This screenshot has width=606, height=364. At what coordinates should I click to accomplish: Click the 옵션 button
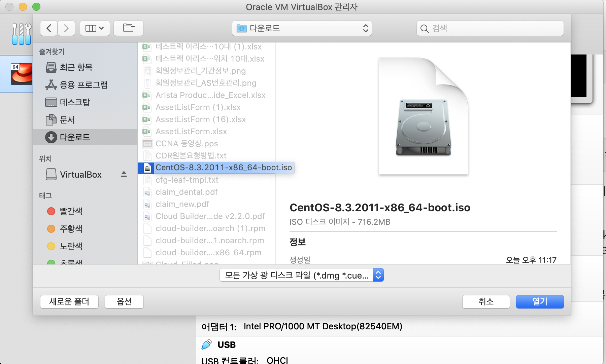point(124,302)
